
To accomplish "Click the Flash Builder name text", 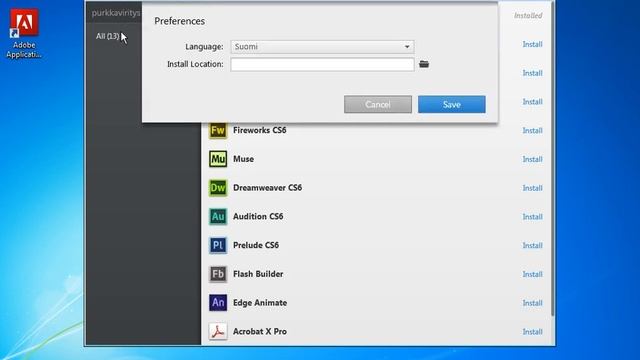I will 258,274.
